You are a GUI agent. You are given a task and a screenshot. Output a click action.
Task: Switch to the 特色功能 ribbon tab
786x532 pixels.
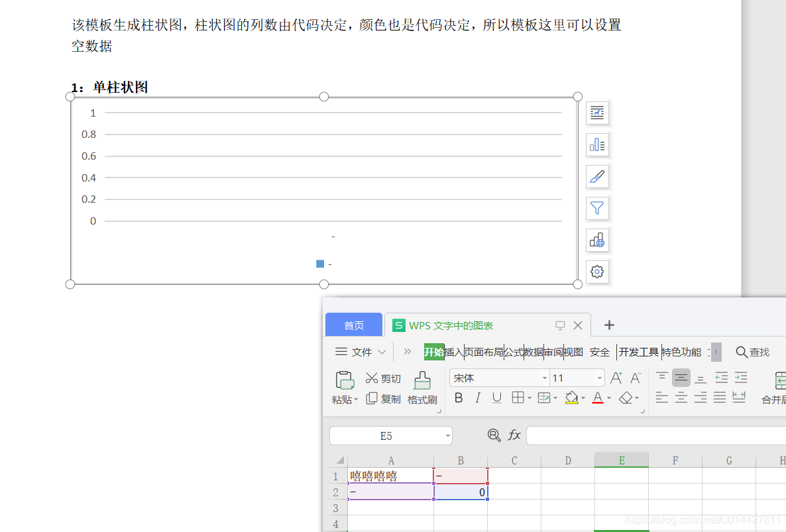pyautogui.click(x=681, y=352)
